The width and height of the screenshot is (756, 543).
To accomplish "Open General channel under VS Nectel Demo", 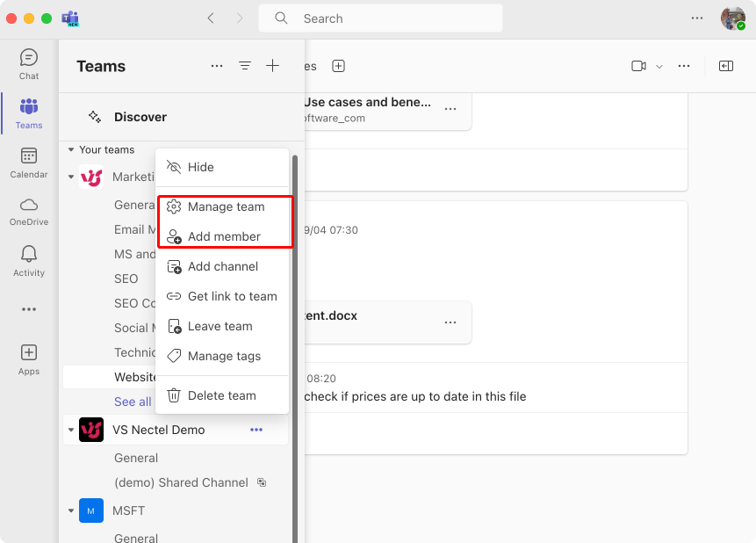I will 136,458.
